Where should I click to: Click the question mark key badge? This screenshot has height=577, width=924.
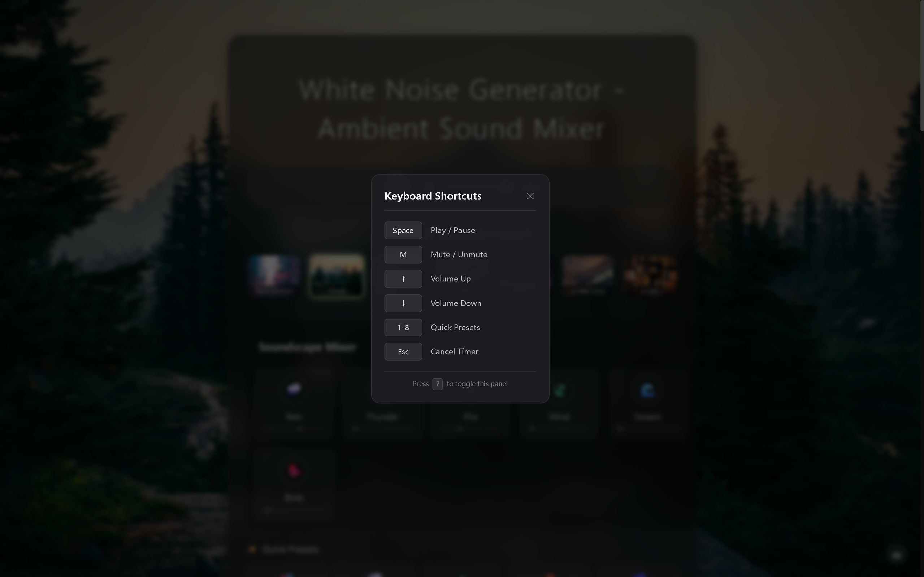pyautogui.click(x=437, y=384)
